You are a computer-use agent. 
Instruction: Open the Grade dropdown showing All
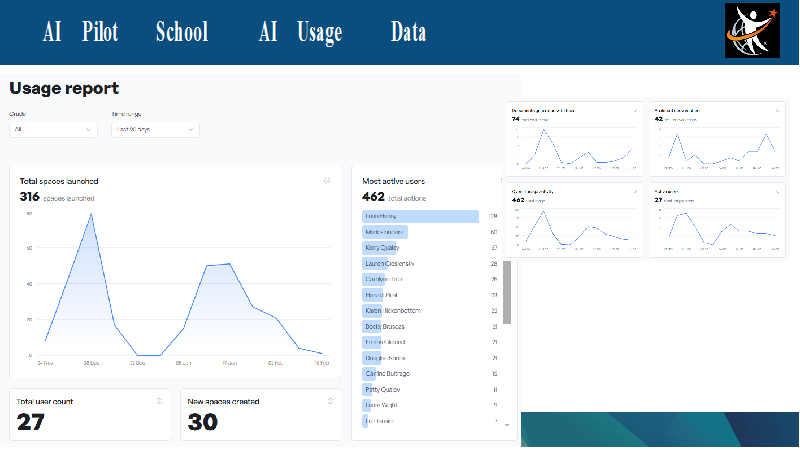[53, 129]
